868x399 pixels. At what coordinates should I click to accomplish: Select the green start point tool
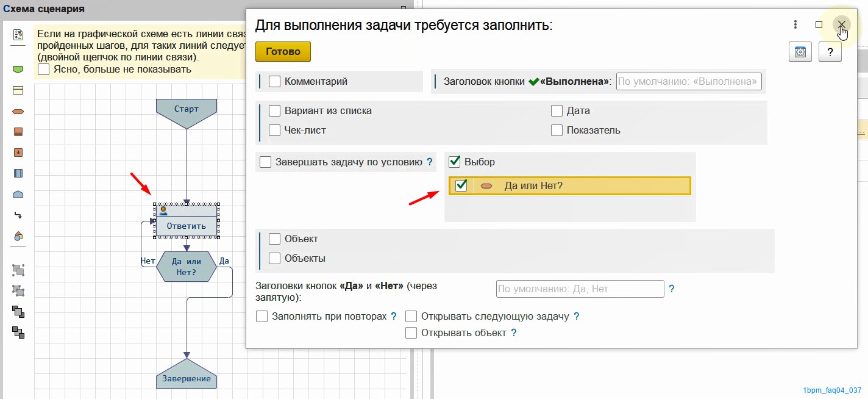click(x=18, y=70)
